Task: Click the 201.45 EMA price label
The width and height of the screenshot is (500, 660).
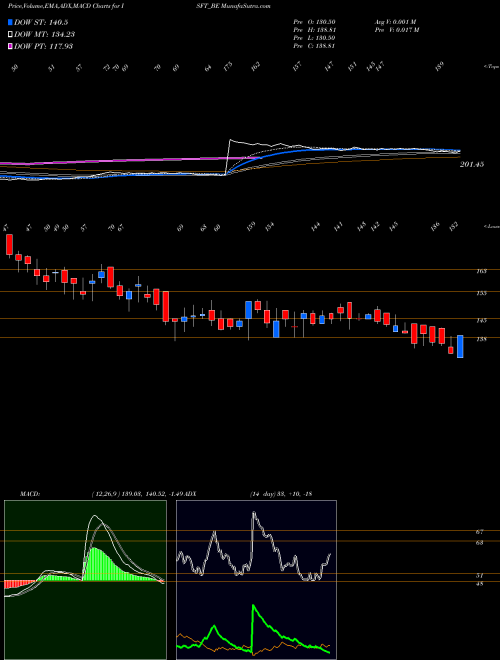Action: click(472, 165)
